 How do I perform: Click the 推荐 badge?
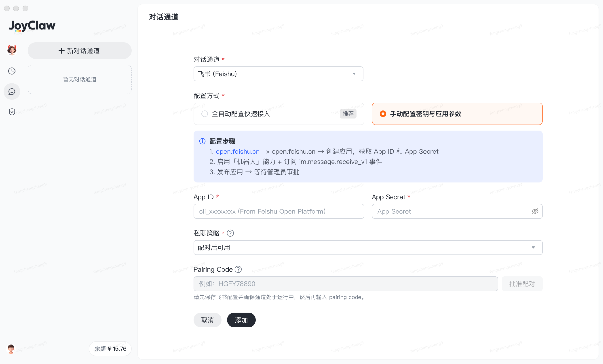click(x=348, y=114)
